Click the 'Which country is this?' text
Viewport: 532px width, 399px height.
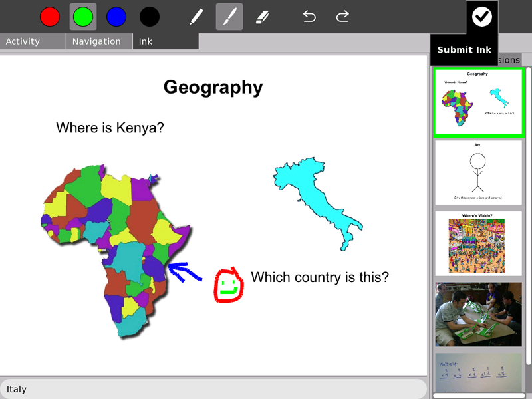click(x=320, y=277)
